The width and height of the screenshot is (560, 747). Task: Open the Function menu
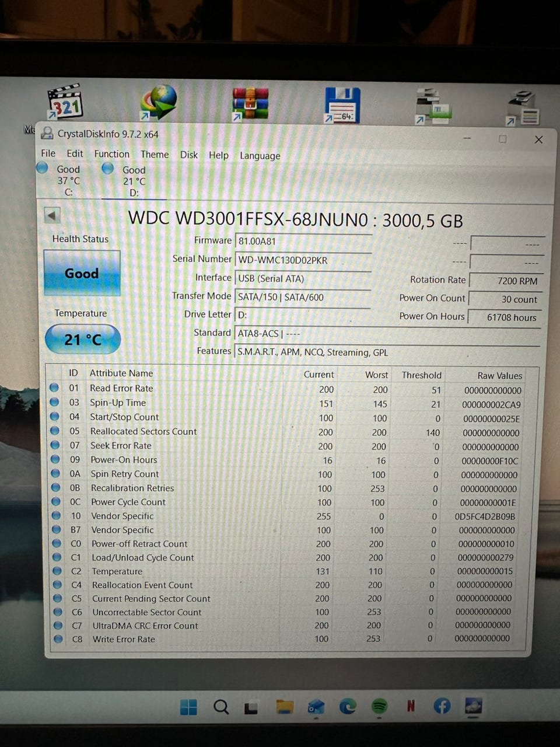tap(111, 154)
